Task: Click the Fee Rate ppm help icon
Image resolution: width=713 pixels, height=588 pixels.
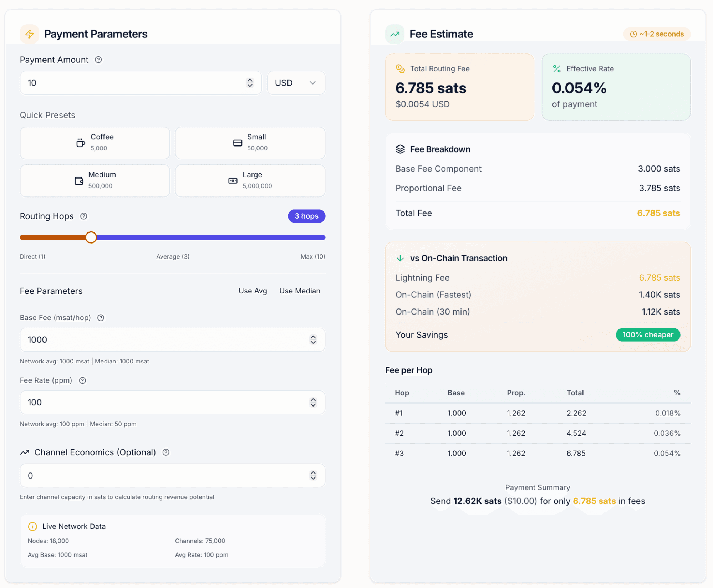Action: (82, 380)
